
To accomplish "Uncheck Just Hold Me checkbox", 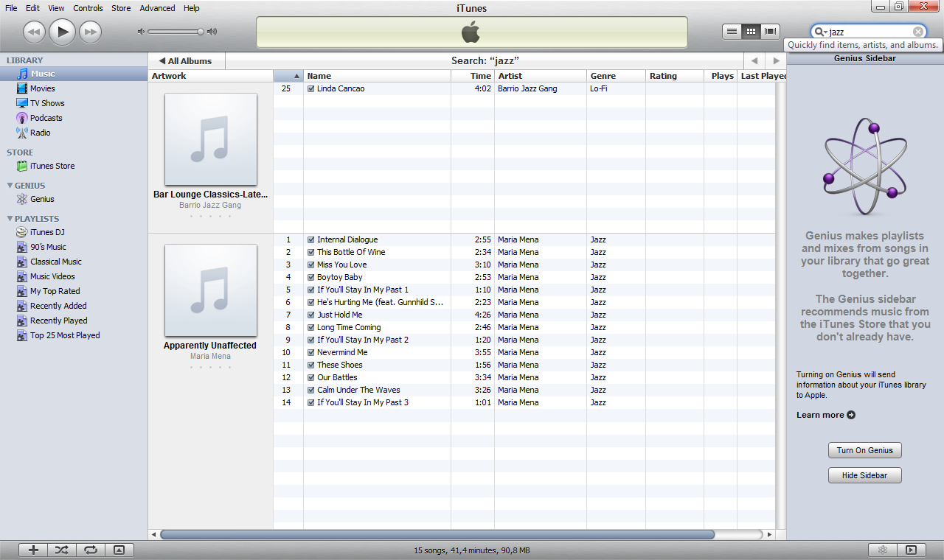I will 311,315.
